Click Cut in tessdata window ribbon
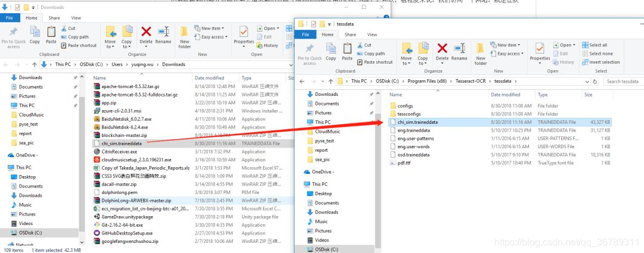644x253 pixels. click(364, 45)
